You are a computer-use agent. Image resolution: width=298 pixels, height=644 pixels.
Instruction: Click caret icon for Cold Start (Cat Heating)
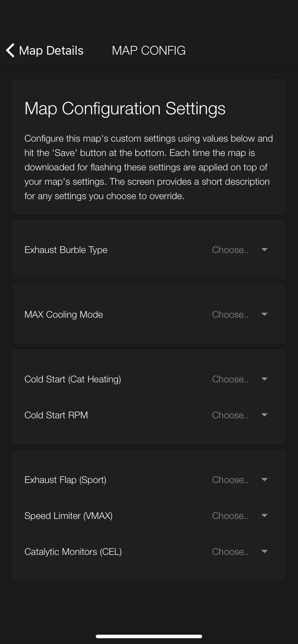265,379
